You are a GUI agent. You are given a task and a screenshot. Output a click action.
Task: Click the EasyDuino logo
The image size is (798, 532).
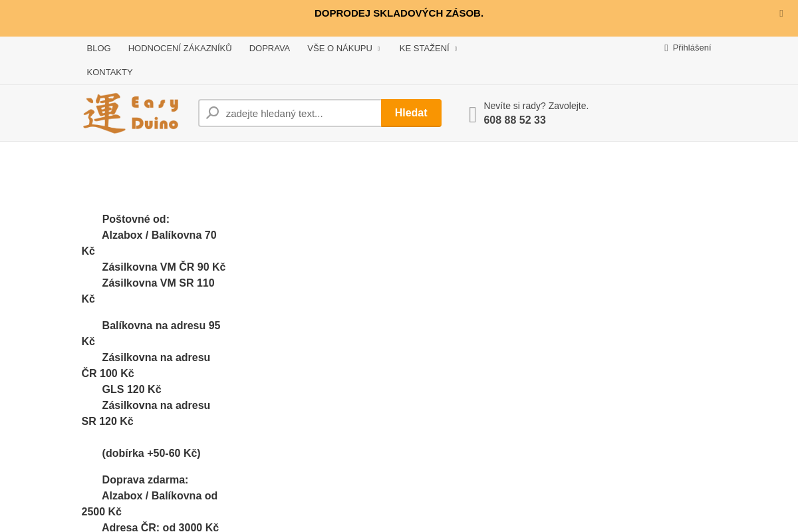[x=130, y=113]
